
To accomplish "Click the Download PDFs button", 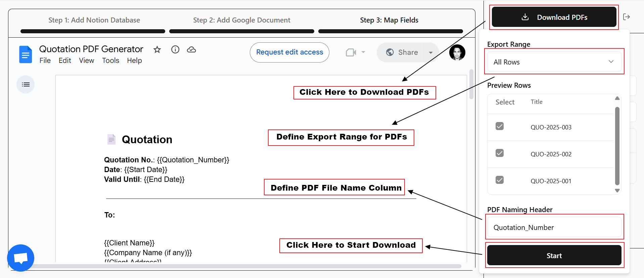I will (x=554, y=17).
